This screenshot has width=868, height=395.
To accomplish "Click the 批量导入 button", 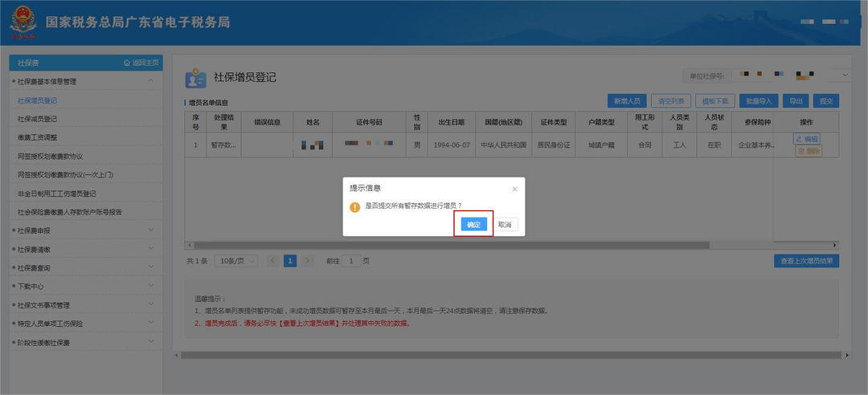I will [x=759, y=101].
